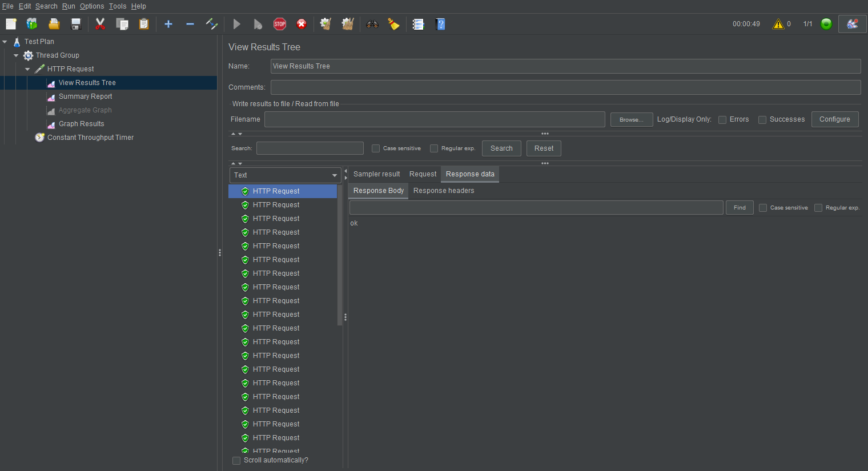Toggle the Successes checkbox

point(762,120)
